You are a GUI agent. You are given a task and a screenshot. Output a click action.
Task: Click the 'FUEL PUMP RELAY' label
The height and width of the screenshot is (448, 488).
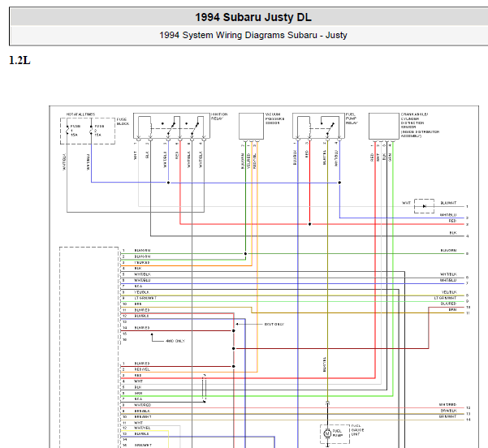(352, 118)
